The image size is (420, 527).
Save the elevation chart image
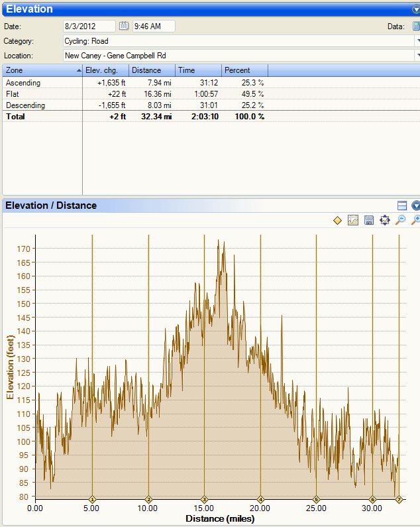[x=369, y=220]
